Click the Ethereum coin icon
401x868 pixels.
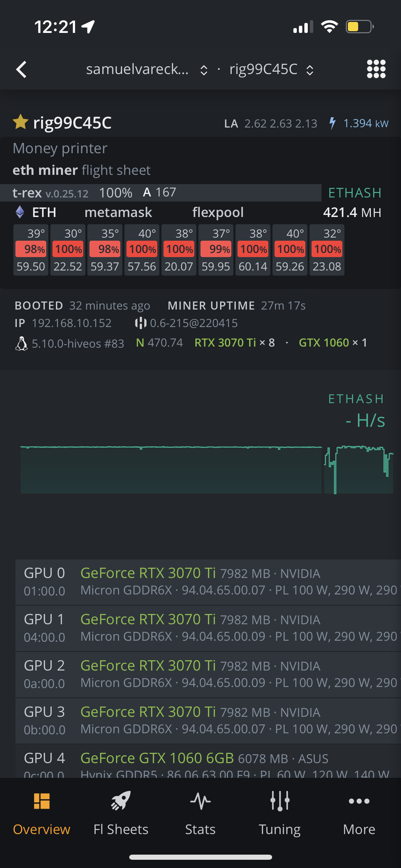[20, 213]
